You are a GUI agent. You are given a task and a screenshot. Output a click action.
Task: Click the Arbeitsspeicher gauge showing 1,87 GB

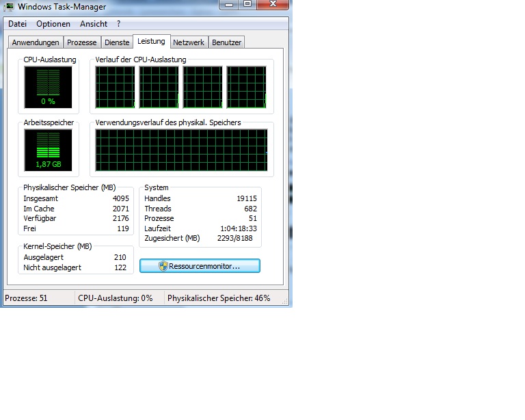coord(48,150)
